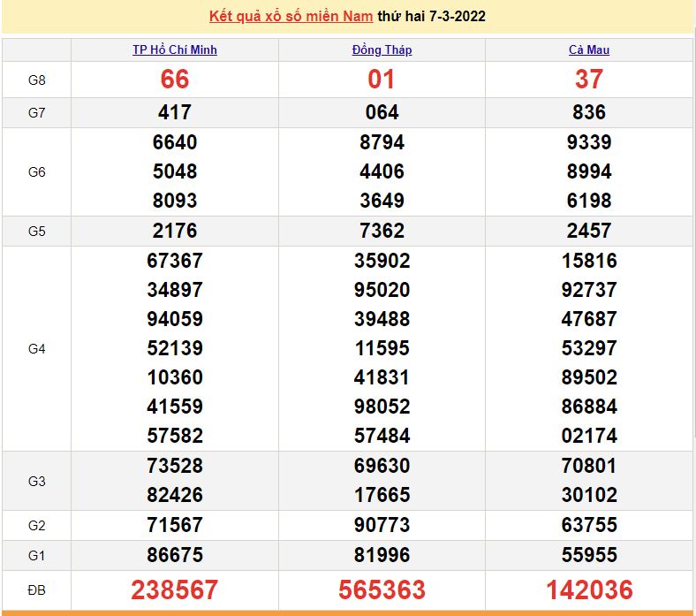The height and width of the screenshot is (616, 696).
Task: Select G4 number 86884
Action: (x=589, y=407)
